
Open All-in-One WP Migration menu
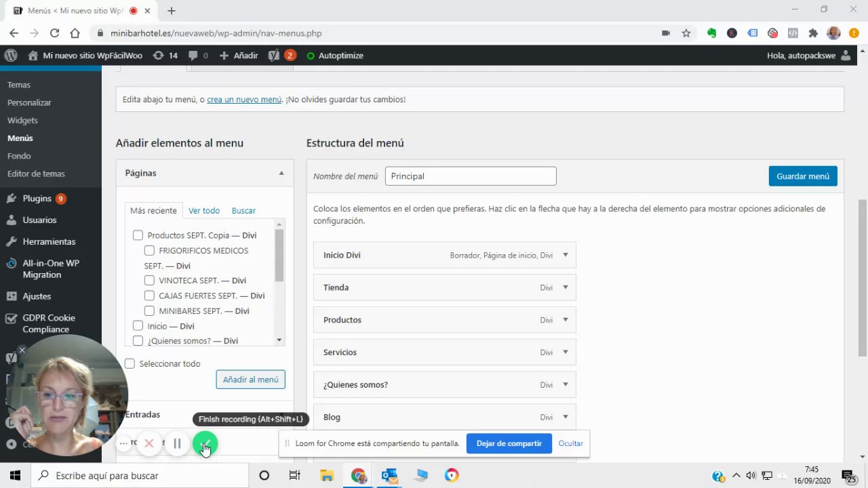coord(51,268)
